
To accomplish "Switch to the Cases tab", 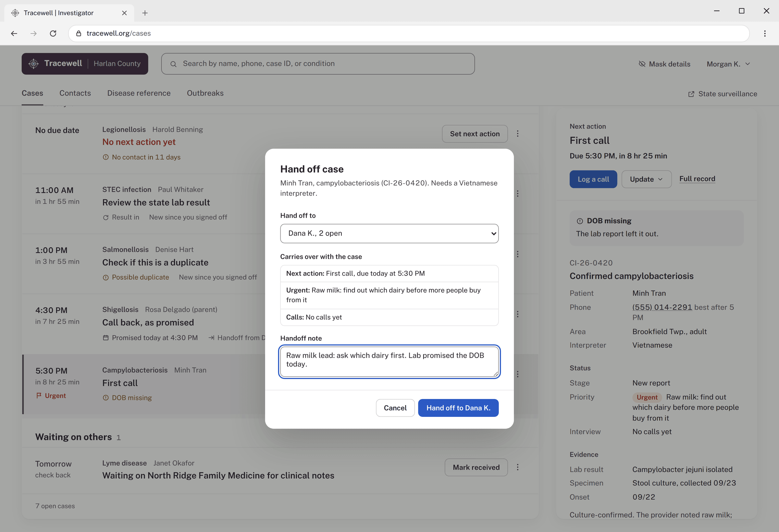I will [x=32, y=93].
